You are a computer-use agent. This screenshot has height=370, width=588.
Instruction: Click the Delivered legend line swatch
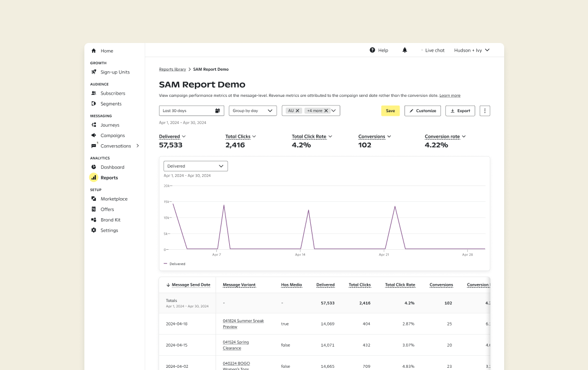(166, 264)
